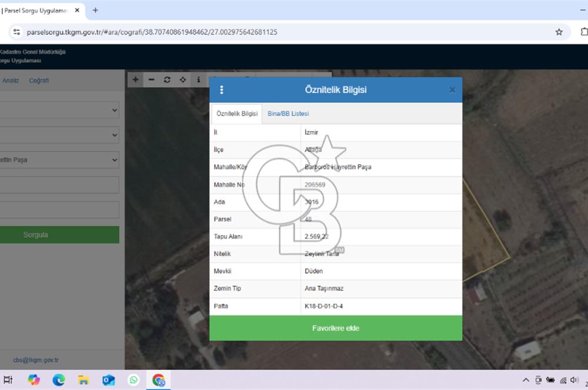Select the Parsel Sorgu Uygulaması browser tab
This screenshot has height=390, width=588.
(38, 11)
